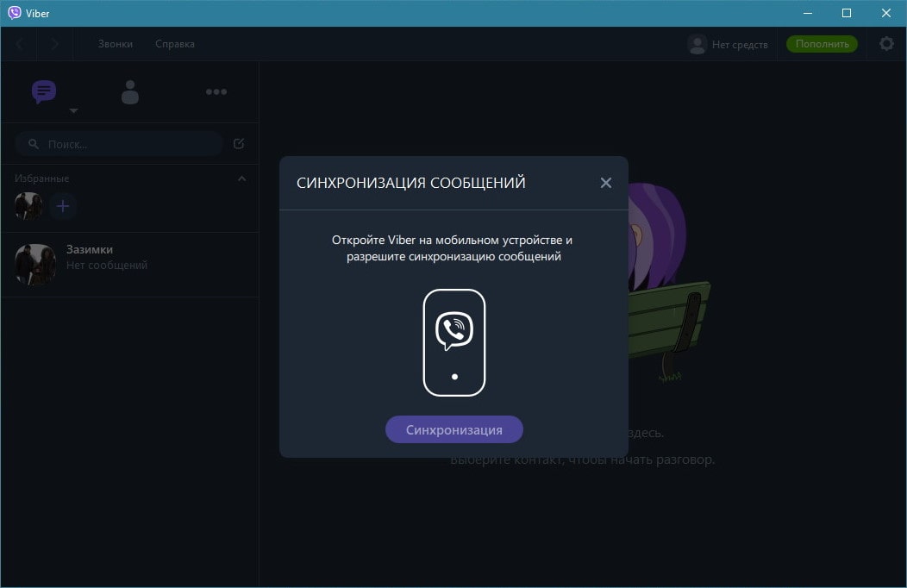907x588 pixels.
Task: Click the forward navigation arrow
Action: 54,44
